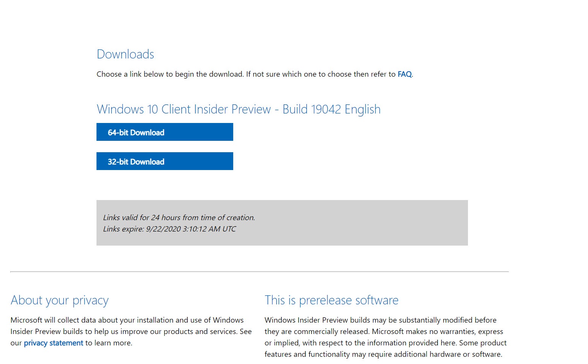The image size is (588, 364).
Task: Click the This is prerelease software heading
Action: pos(332,300)
